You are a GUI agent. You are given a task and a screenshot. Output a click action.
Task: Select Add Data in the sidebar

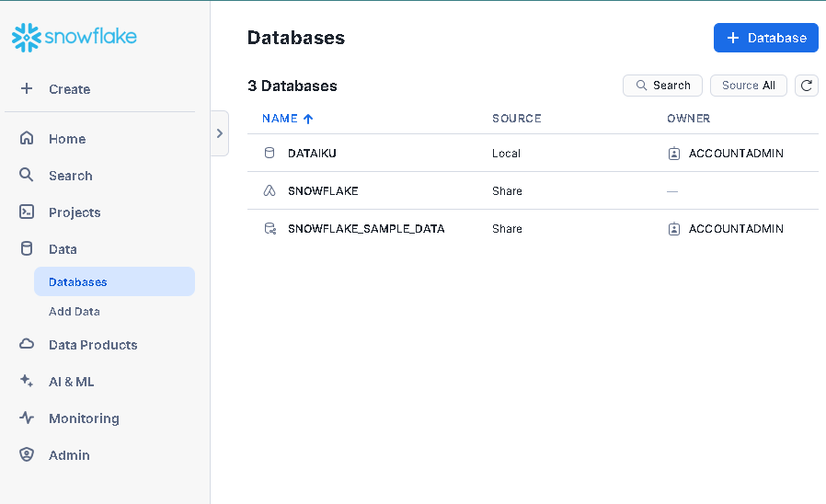click(75, 312)
